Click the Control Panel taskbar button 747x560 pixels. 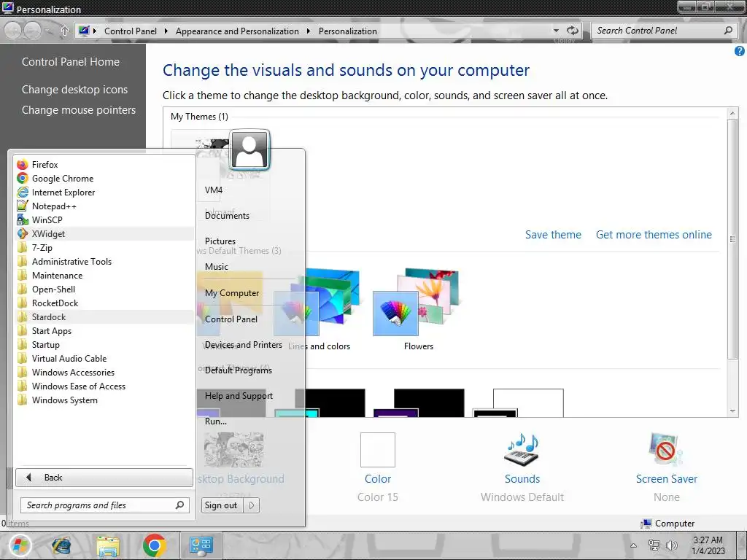tap(201, 545)
